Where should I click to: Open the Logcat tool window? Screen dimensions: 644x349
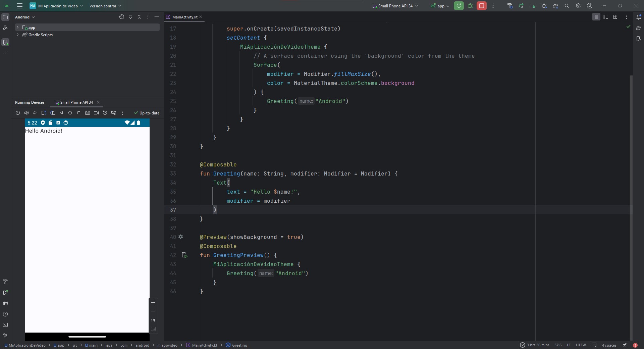[5, 303]
